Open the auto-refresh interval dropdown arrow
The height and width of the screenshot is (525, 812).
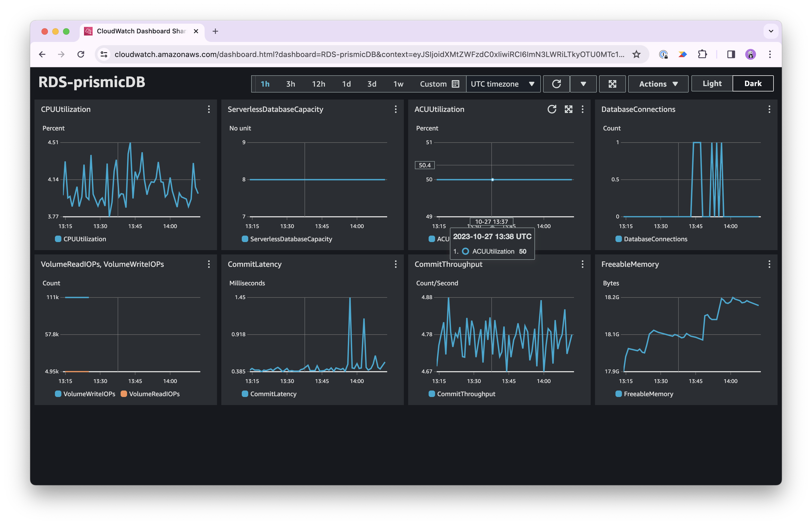coord(583,84)
